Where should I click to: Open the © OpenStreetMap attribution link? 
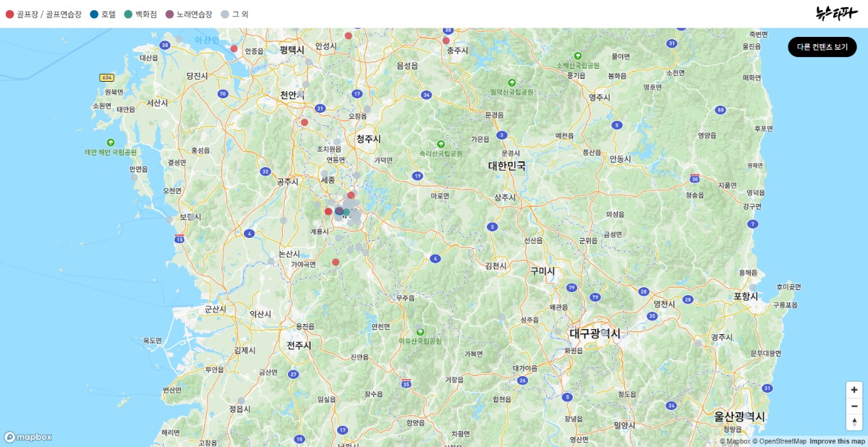pyautogui.click(x=780, y=441)
